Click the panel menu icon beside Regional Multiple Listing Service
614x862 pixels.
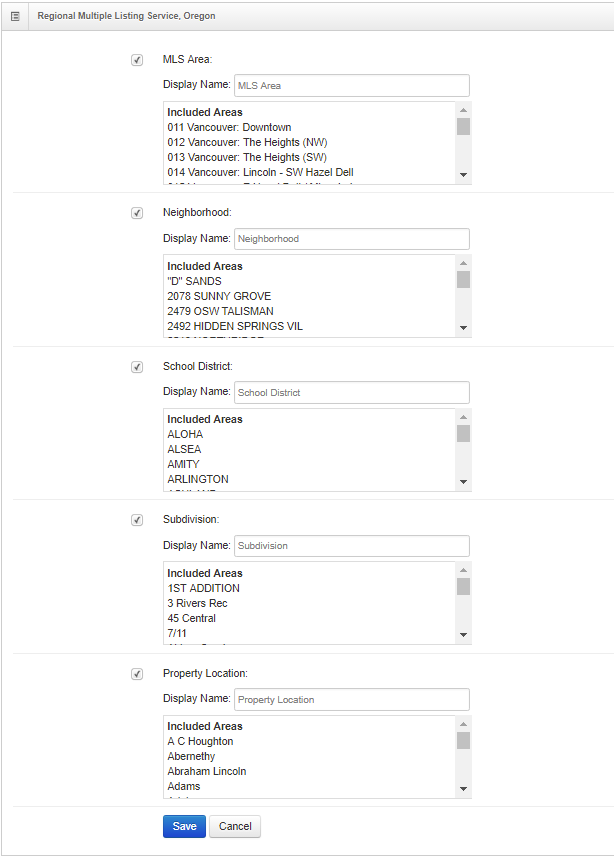click(15, 16)
